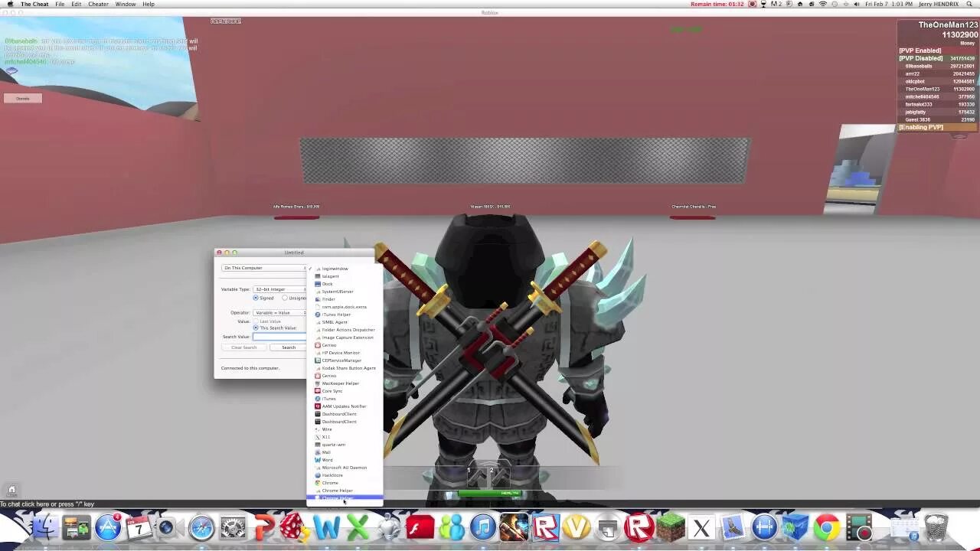Click Folder Actions Dispatcher entry
Image resolution: width=980 pixels, height=551 pixels.
point(345,330)
